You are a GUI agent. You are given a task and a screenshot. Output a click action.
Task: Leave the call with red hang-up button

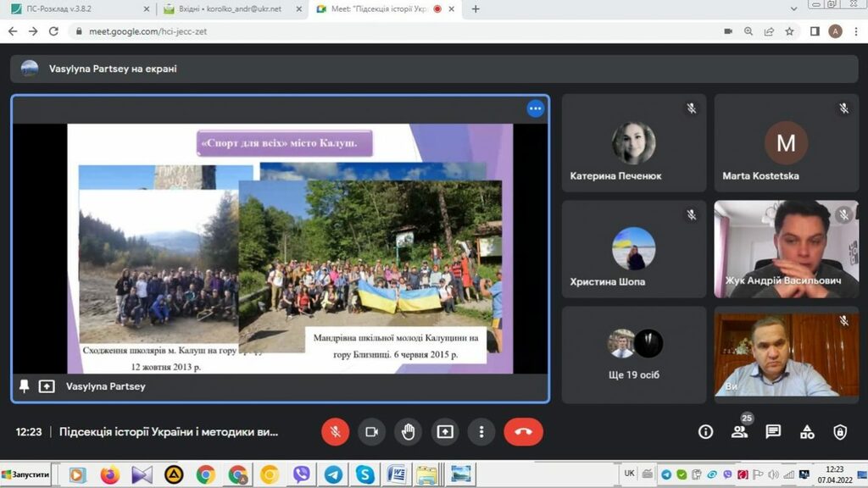(523, 432)
